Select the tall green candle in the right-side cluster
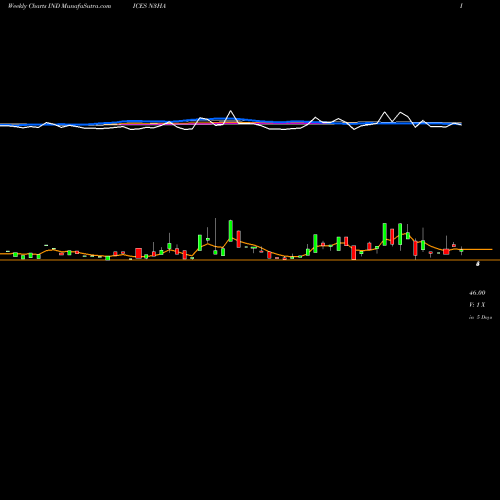Screen dimensions: 500x500 click(385, 234)
